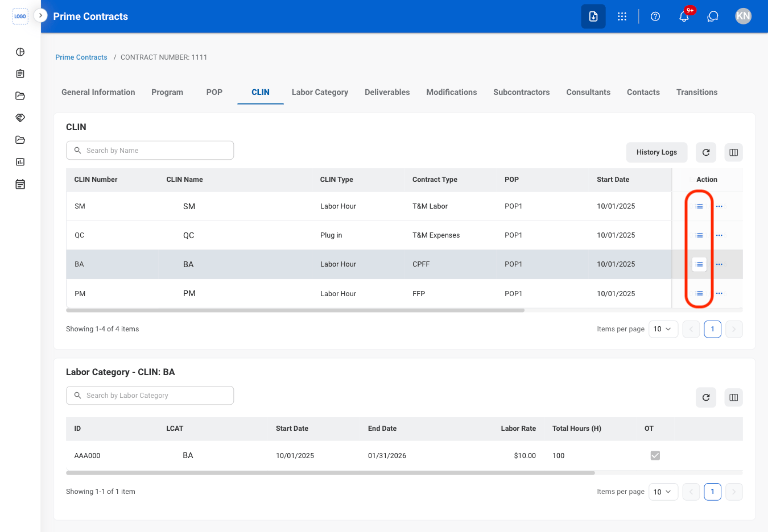Click the help question mark icon
The width and height of the screenshot is (768, 532).
click(655, 16)
